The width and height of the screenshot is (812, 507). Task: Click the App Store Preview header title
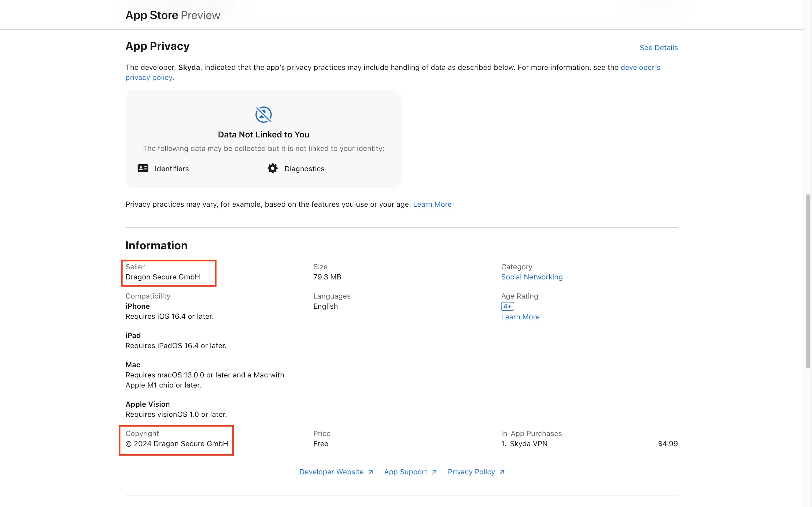[173, 15]
